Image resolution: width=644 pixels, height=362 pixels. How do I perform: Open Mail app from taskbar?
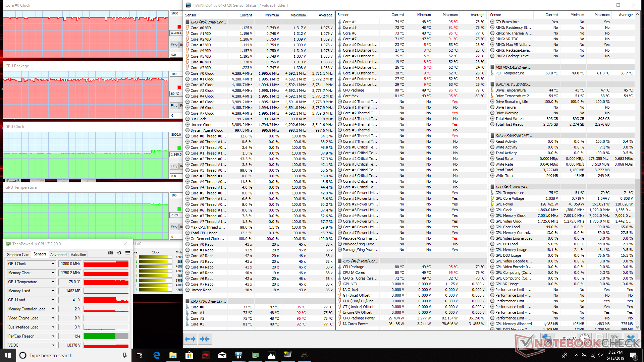222,355
